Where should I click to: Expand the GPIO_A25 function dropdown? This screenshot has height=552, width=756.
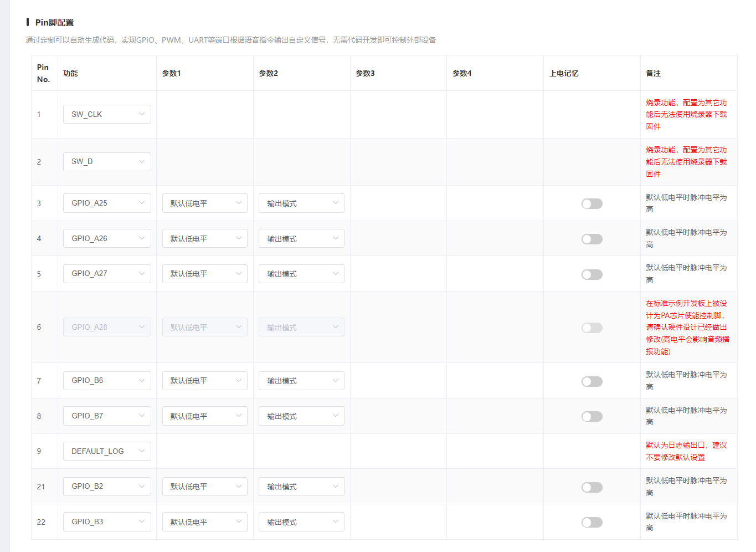(x=107, y=203)
